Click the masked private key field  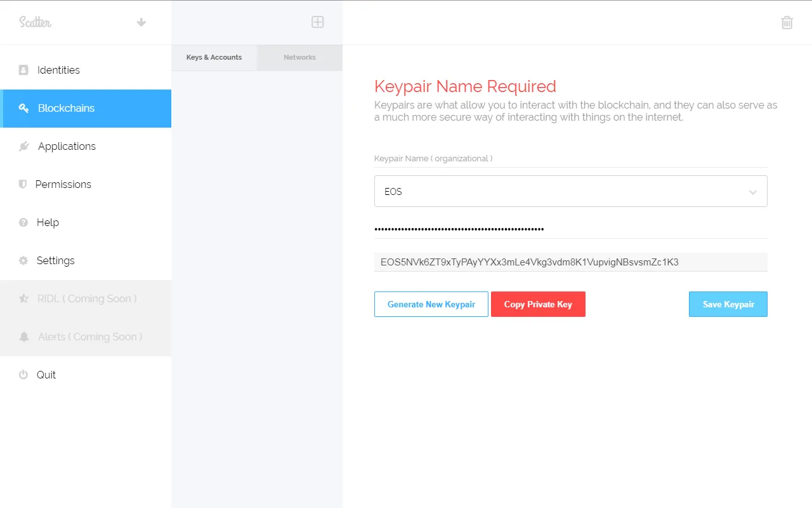(x=571, y=229)
